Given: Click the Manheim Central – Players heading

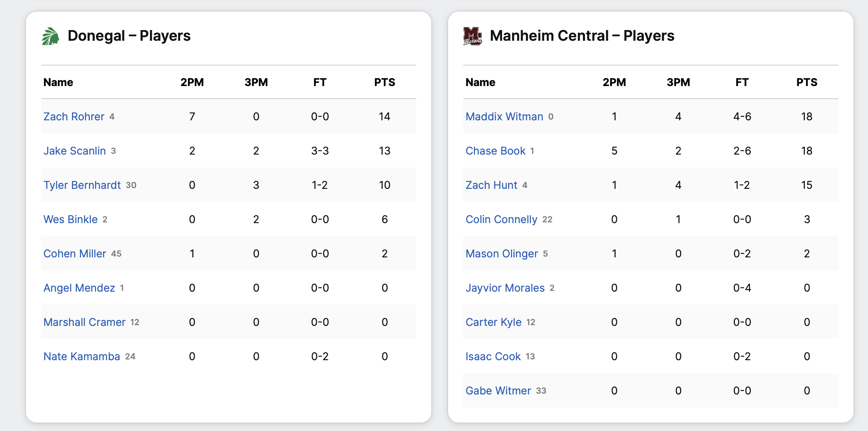Looking at the screenshot, I should [582, 36].
